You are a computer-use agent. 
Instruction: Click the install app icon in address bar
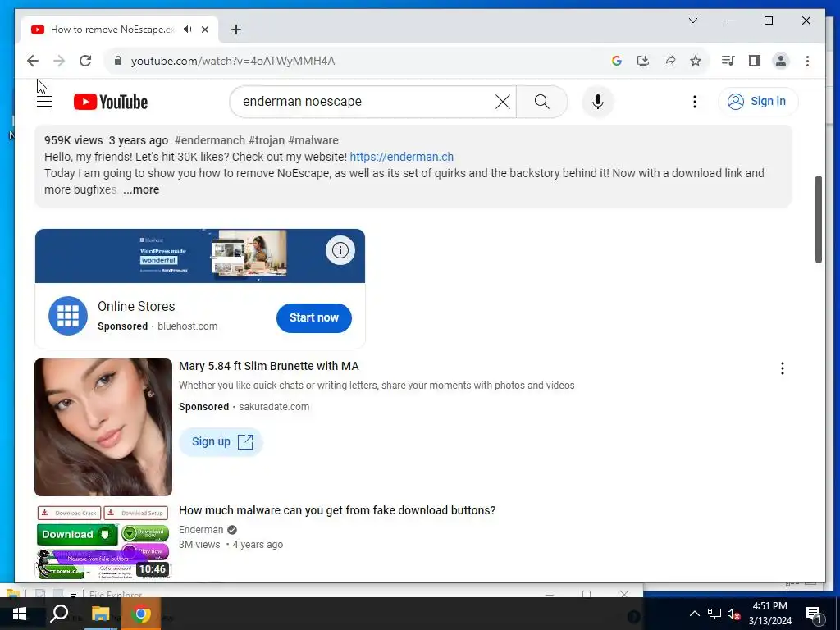tap(643, 61)
